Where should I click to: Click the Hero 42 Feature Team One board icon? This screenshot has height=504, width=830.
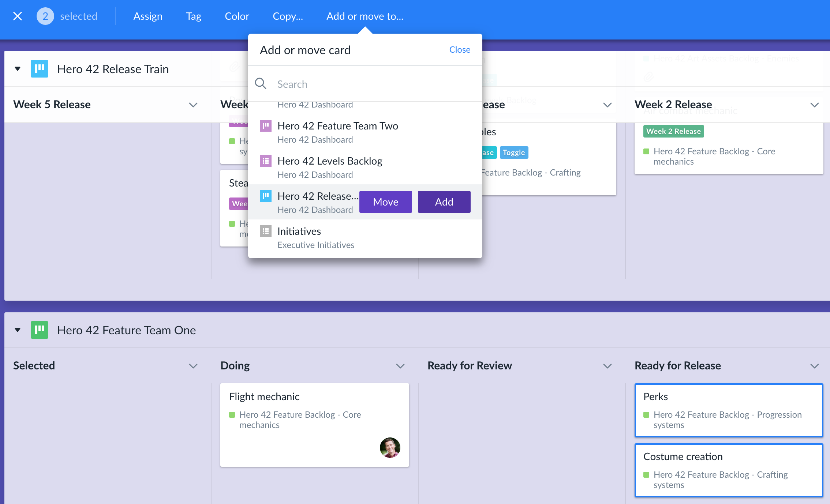point(40,330)
